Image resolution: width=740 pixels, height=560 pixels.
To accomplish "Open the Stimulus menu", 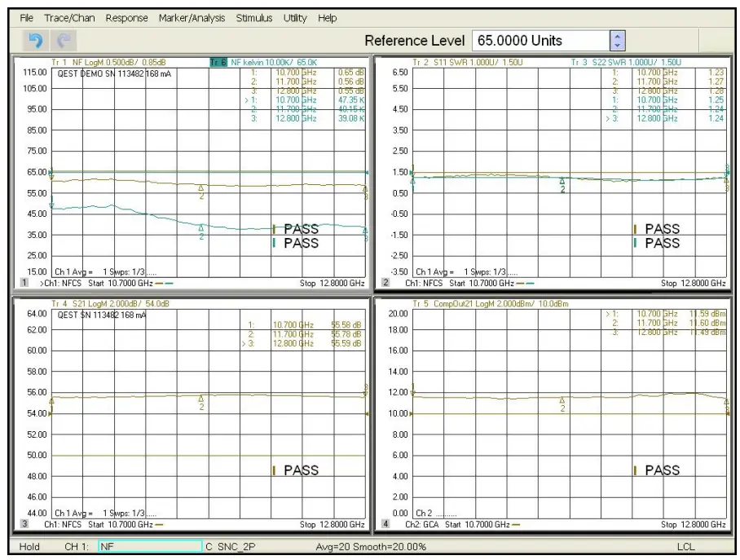I will tap(253, 17).
